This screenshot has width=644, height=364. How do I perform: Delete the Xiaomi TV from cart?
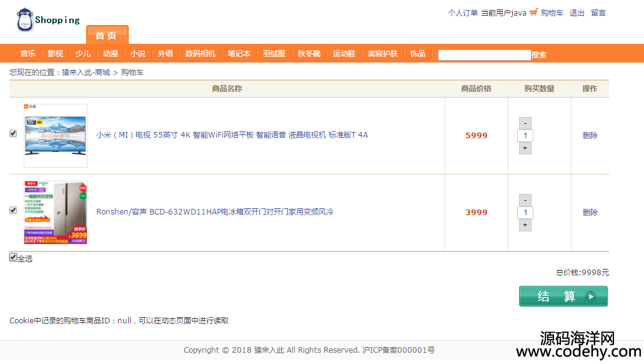point(590,135)
